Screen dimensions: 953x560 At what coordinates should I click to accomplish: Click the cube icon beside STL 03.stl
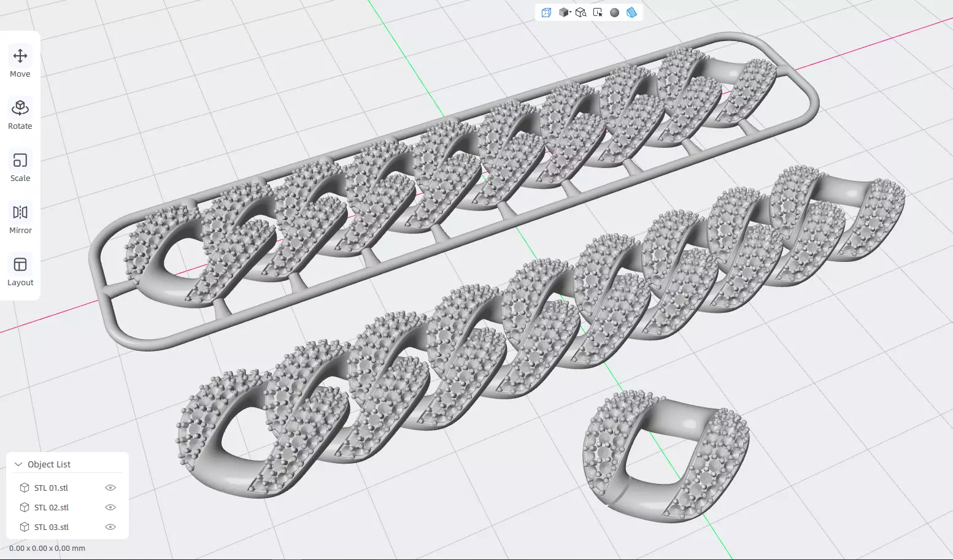[x=25, y=527]
